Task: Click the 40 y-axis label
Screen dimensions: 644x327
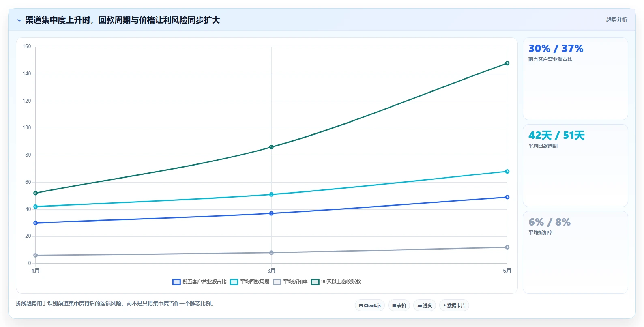Action: (28, 209)
